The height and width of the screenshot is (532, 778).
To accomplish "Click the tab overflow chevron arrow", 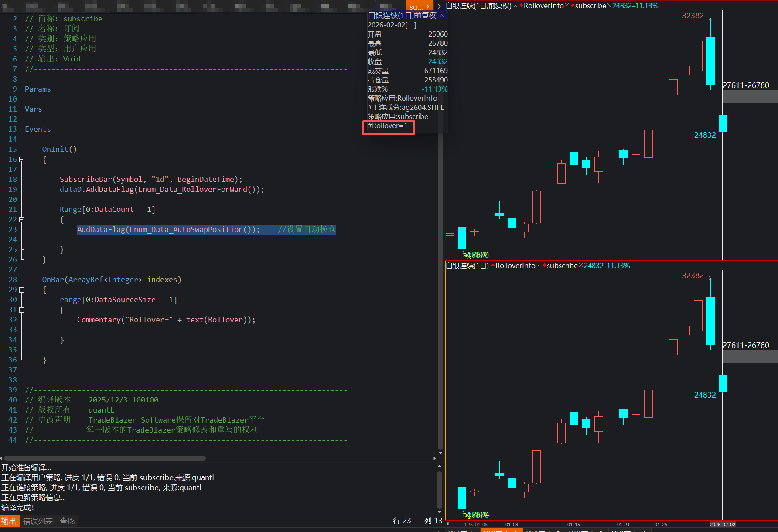I will point(439,7).
